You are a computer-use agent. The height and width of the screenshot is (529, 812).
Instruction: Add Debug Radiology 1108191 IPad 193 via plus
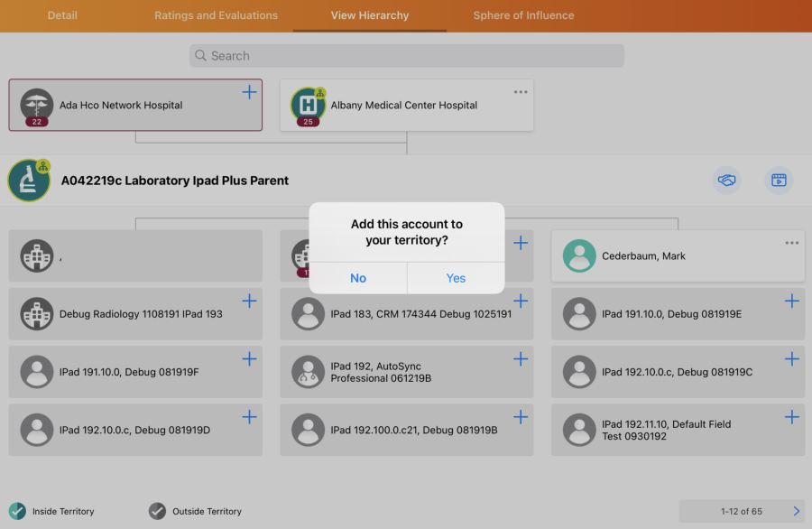click(x=249, y=302)
